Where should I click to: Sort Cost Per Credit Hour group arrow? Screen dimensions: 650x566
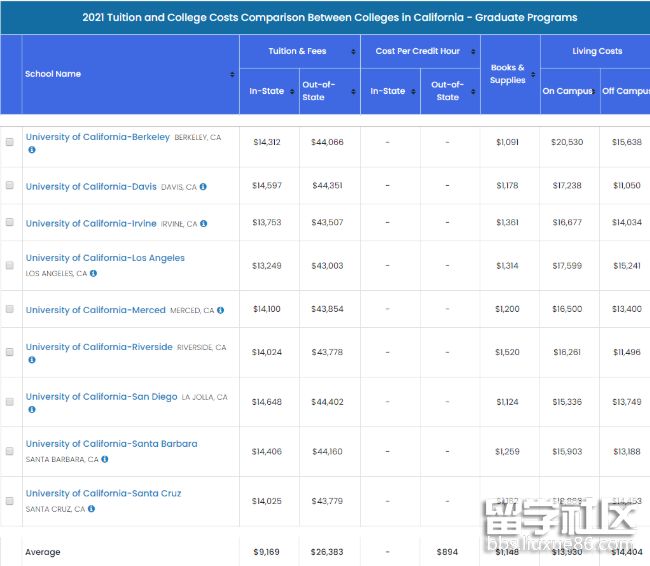pyautogui.click(x=473, y=51)
